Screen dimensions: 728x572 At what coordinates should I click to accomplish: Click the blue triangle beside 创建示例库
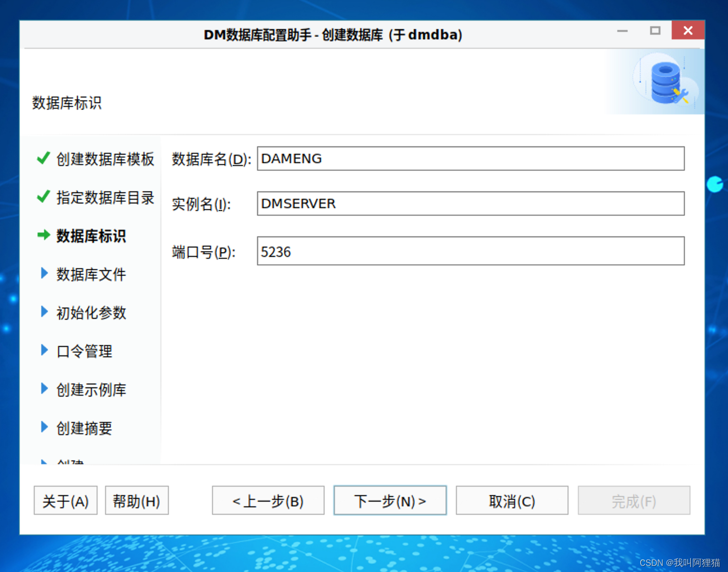point(44,388)
